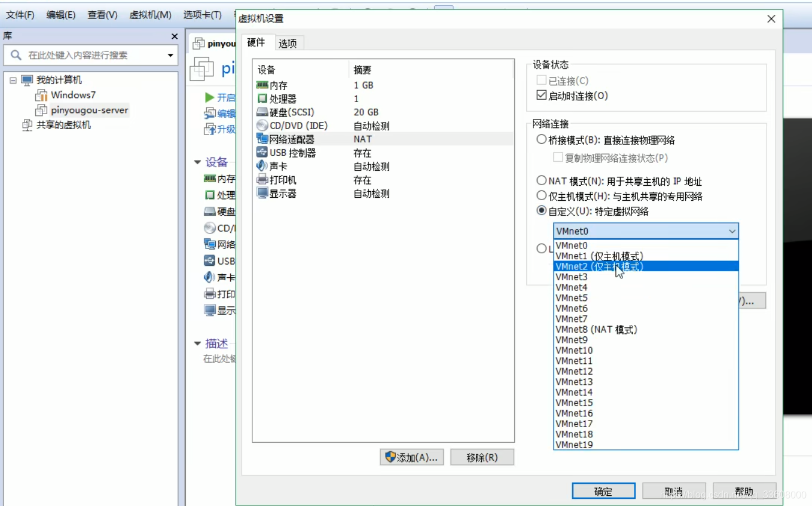This screenshot has width=812, height=506.
Task: Click the sound card icon in background summary
Action: [209, 277]
